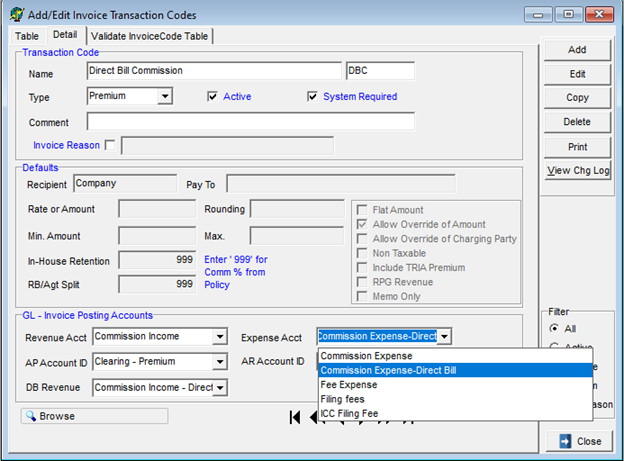The width and height of the screenshot is (624, 461).
Task: Click the Name field Direct Bill Commission
Action: 214,71
